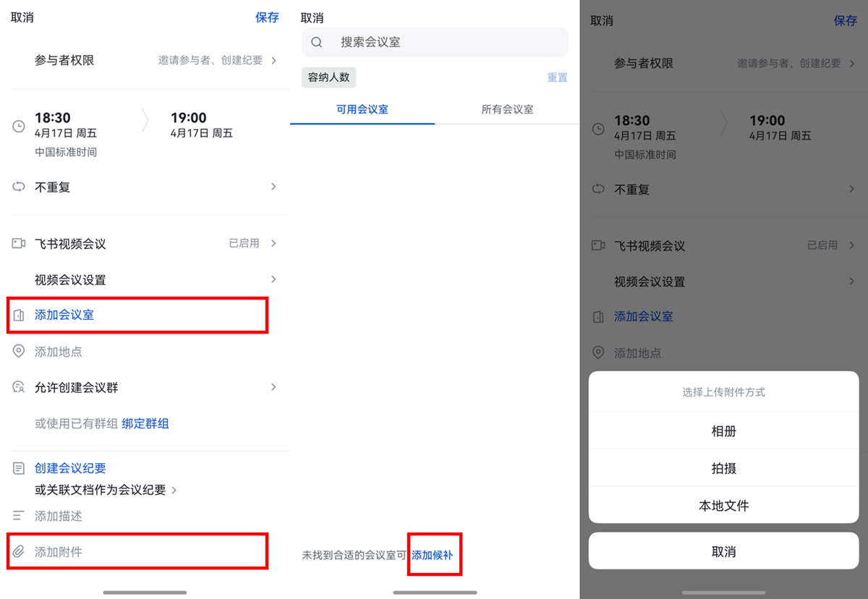Click the group icon beside 允许创建会议群
Screen dimensions: 868x599
17,387
